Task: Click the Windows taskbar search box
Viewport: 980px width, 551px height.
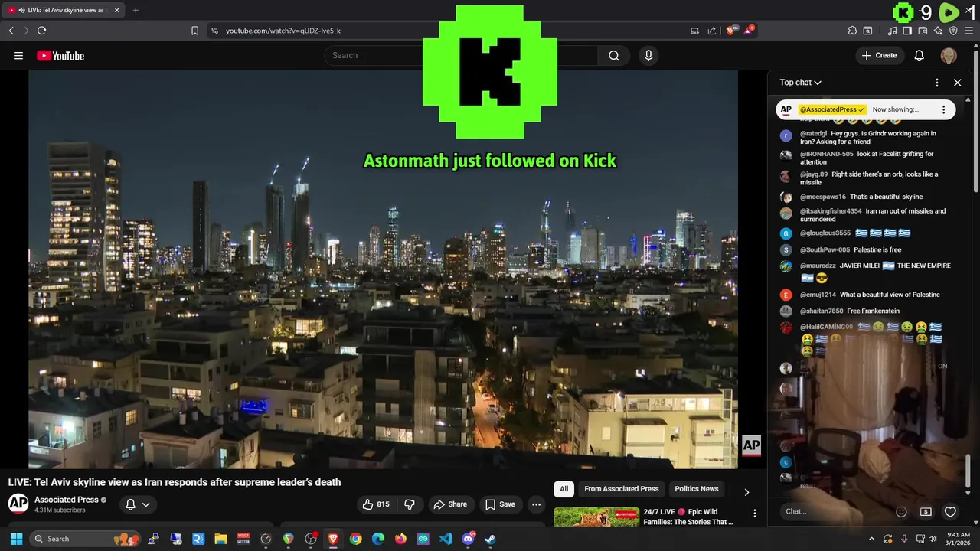Action: (84, 539)
